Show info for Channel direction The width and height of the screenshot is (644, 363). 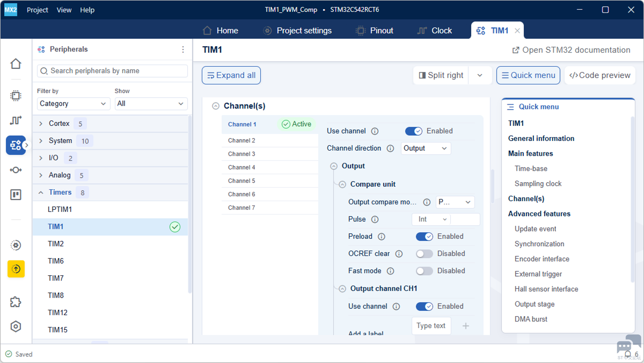coord(390,148)
